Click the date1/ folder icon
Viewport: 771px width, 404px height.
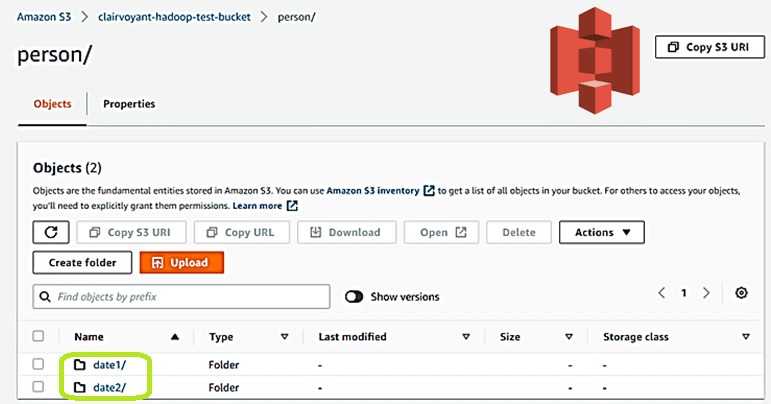pos(80,365)
